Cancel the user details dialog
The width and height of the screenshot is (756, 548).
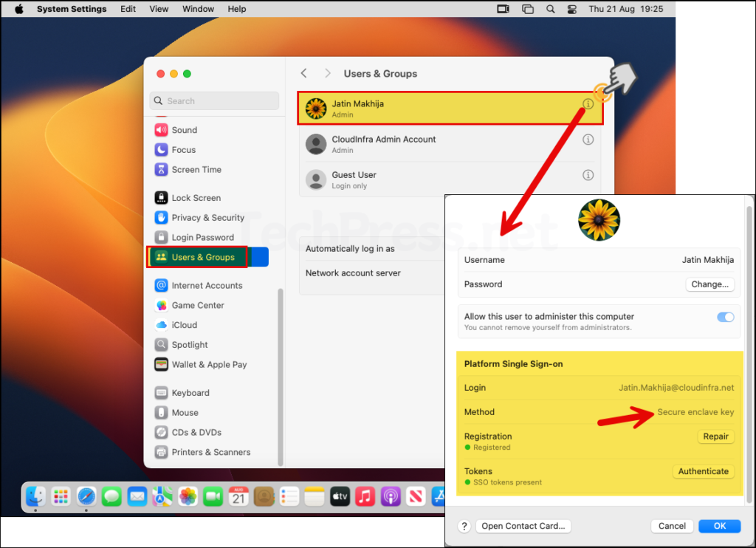pyautogui.click(x=672, y=526)
